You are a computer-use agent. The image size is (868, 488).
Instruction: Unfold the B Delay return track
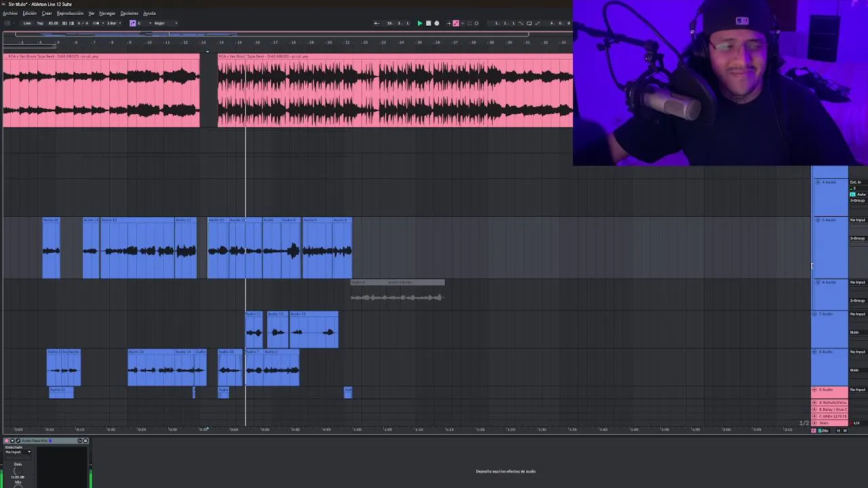(814, 409)
